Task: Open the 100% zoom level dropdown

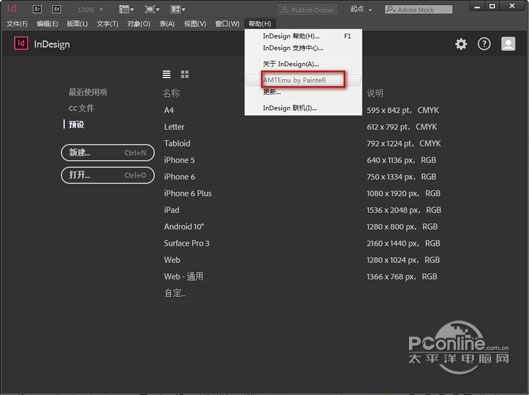Action: [90, 9]
